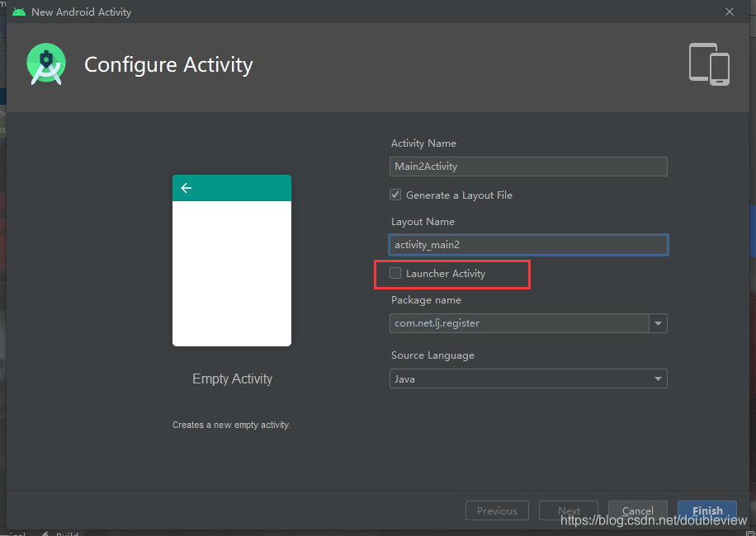Click the Package name text field
This screenshot has width=756, height=536.
click(519, 323)
